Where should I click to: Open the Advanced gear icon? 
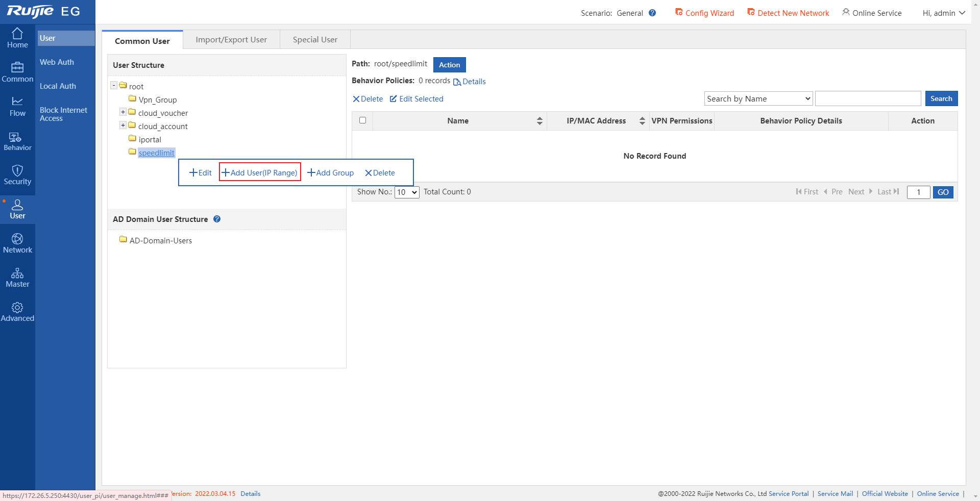[17, 307]
